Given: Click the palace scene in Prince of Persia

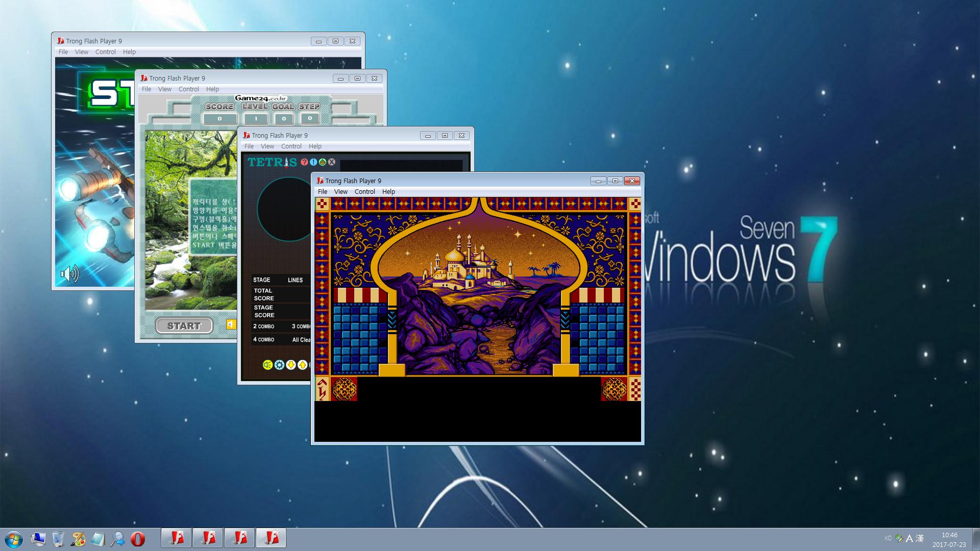Looking at the screenshot, I should pos(479,287).
